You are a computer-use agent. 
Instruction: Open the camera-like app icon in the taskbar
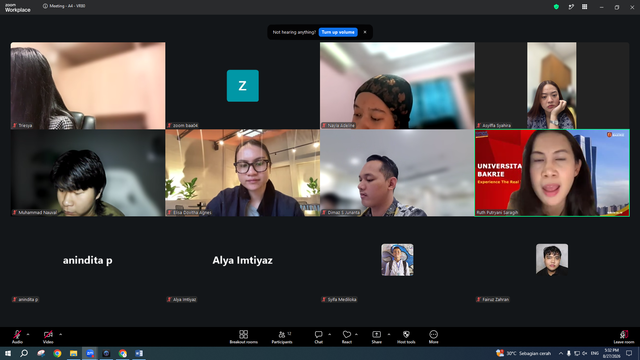tap(106, 353)
